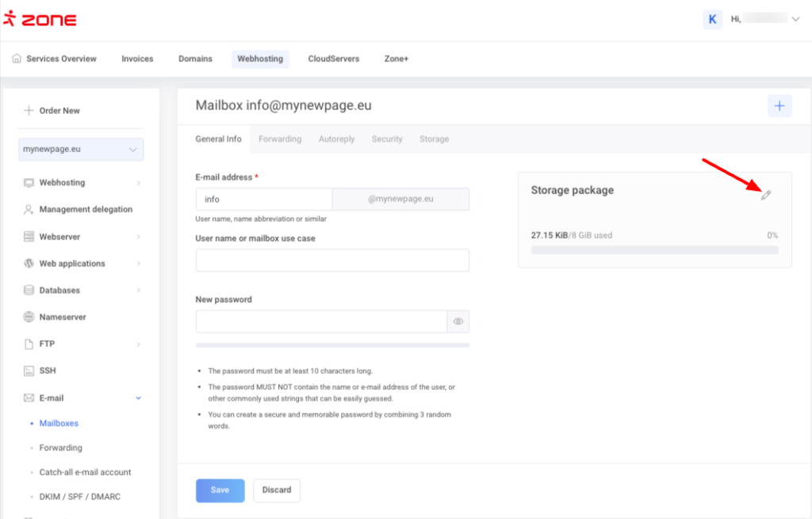Open Invoices in top navigation
Viewport: 812px width, 519px height.
click(x=137, y=59)
